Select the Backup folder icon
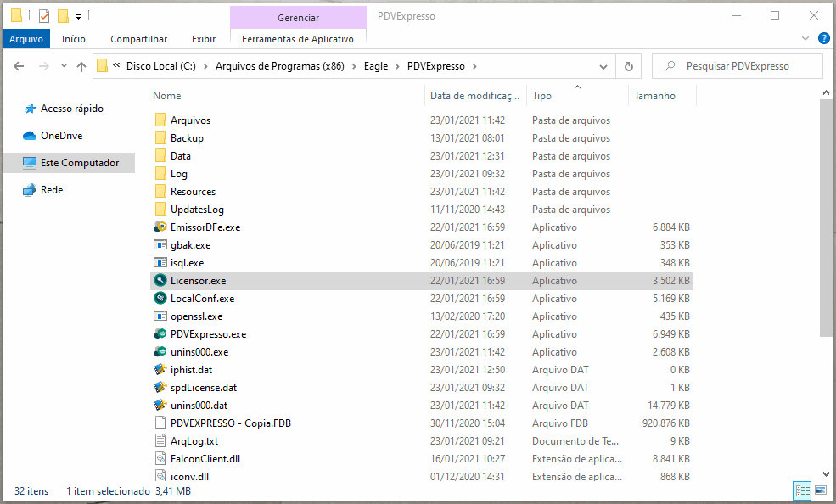836x504 pixels. pyautogui.click(x=160, y=138)
